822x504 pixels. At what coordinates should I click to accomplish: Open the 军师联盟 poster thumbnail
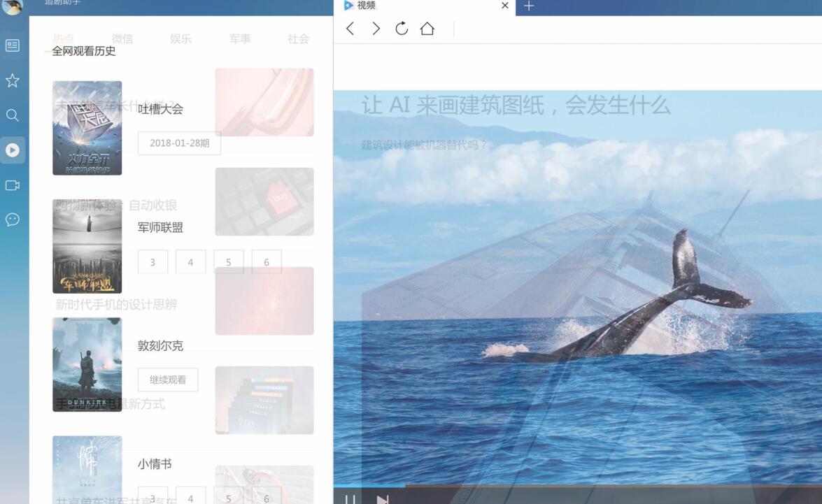coord(87,246)
